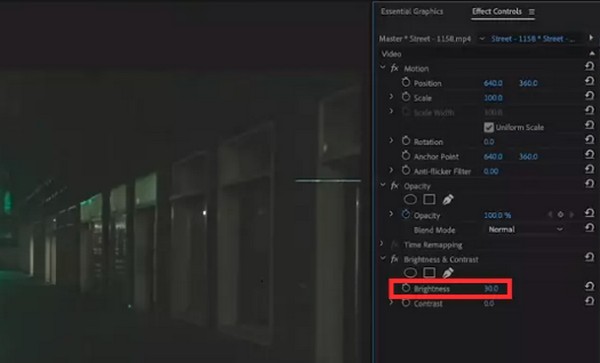This screenshot has height=363, width=600.
Task: Click the Position X value 640.0
Action: tap(493, 83)
